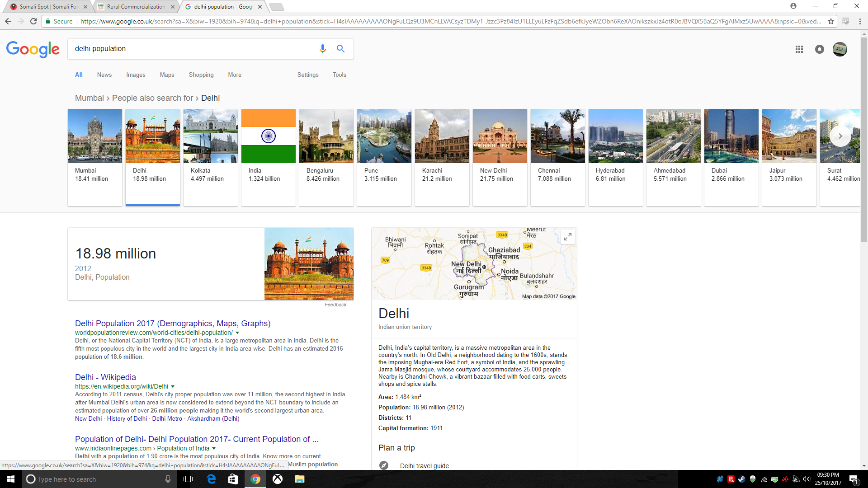
Task: Open the Google account avatar
Action: coord(840,49)
